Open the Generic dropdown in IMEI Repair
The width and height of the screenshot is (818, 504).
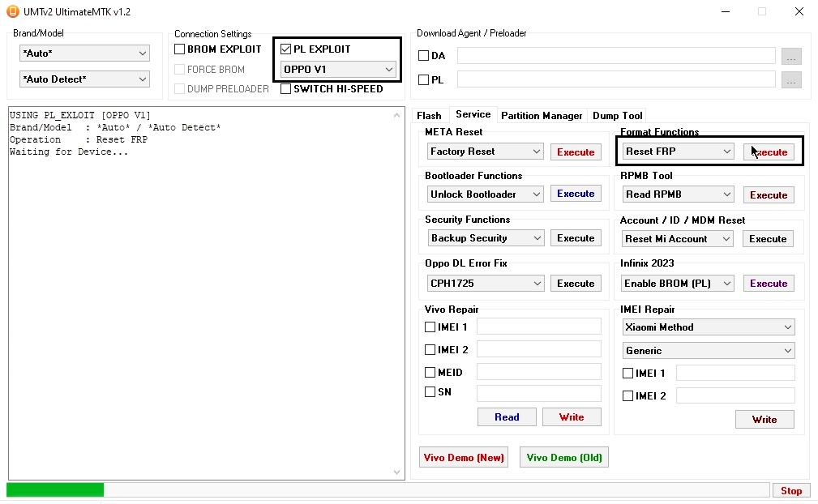point(709,351)
